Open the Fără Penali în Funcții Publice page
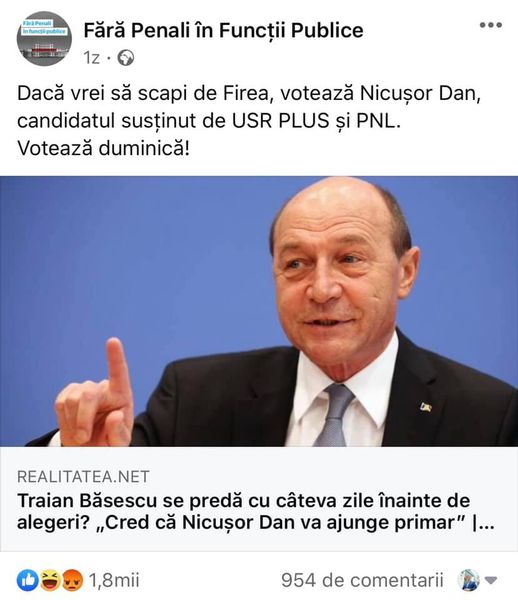The height and width of the screenshot is (600, 518). [x=223, y=30]
